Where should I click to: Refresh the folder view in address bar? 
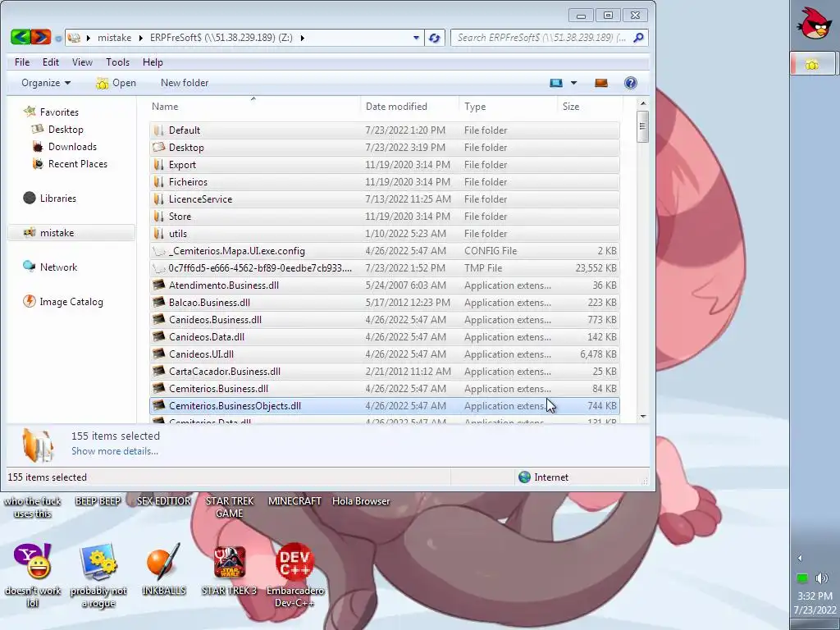(x=435, y=38)
